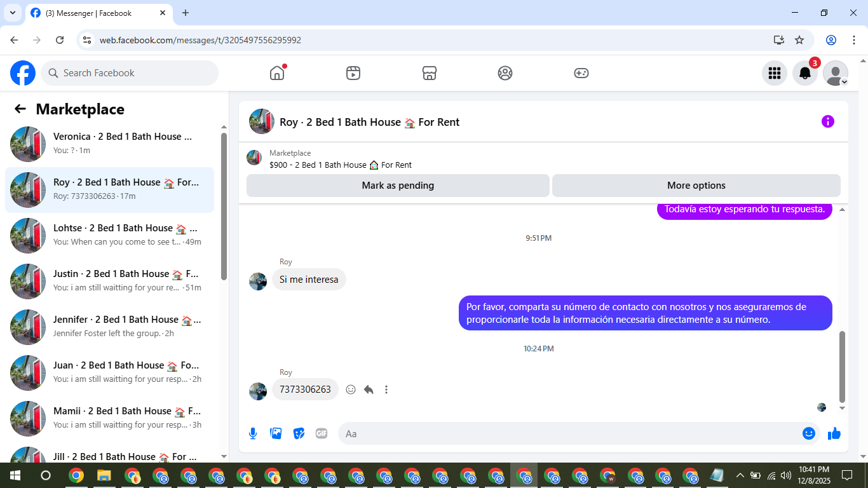Image resolution: width=868 pixels, height=488 pixels.
Task: Choose a GIF
Action: point(322,433)
